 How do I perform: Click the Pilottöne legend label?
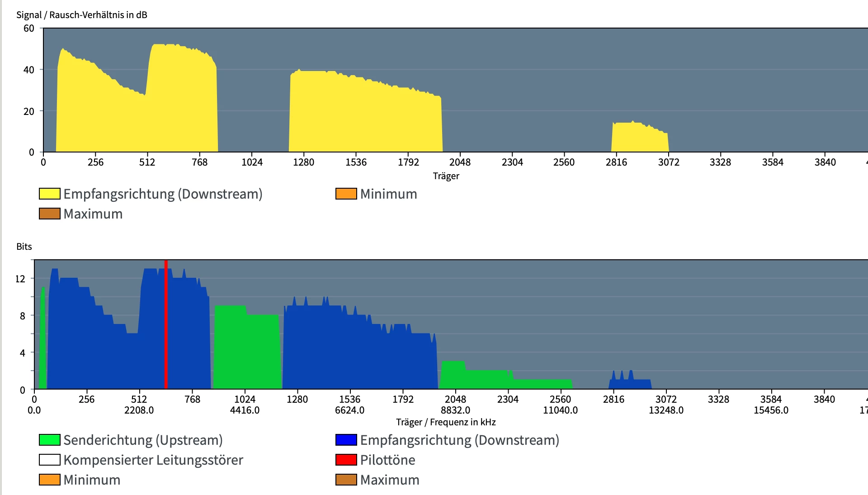[387, 460]
